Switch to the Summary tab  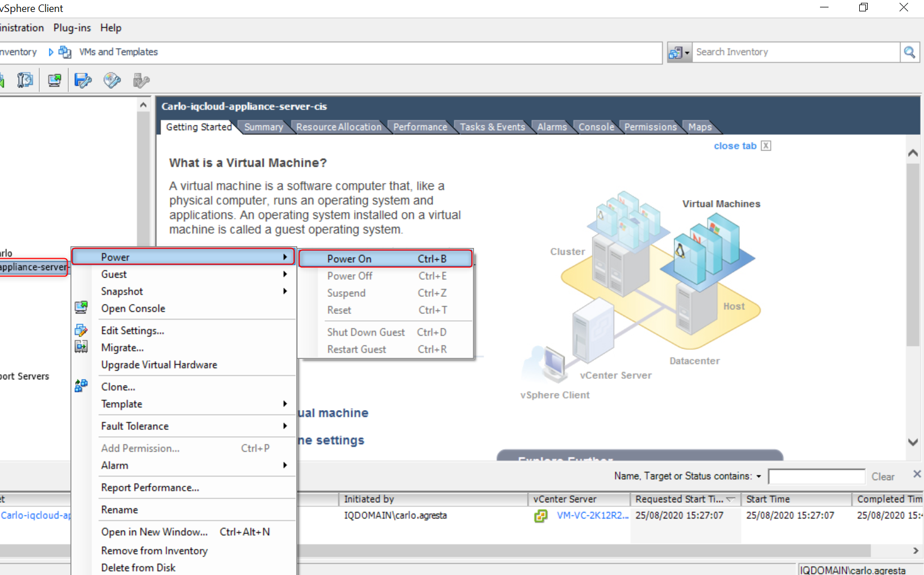[264, 127]
